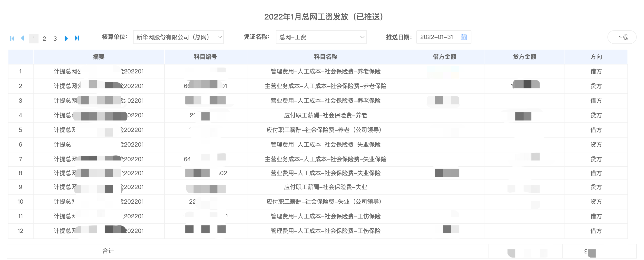The image size is (644, 260).
Task: Click the 下载 button
Action: [622, 37]
